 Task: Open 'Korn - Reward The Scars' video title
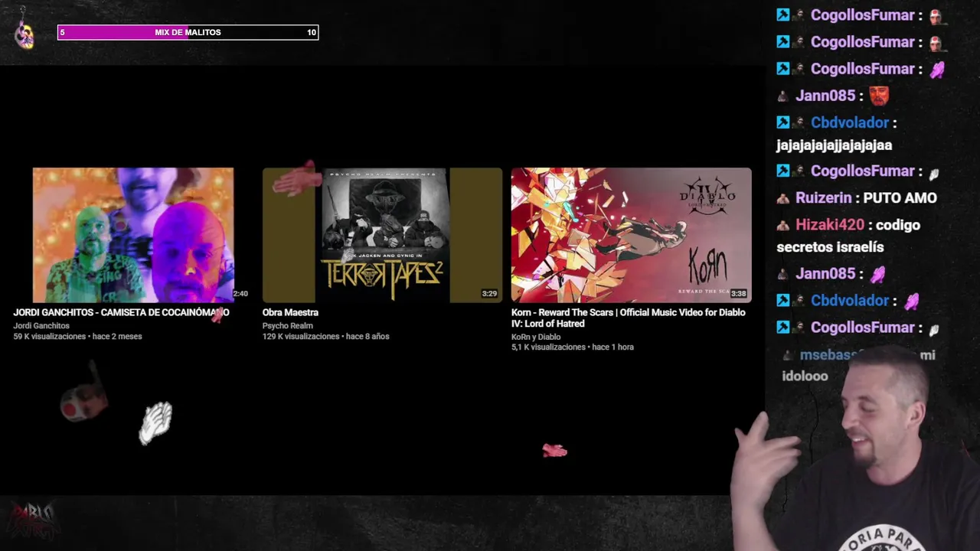click(628, 318)
